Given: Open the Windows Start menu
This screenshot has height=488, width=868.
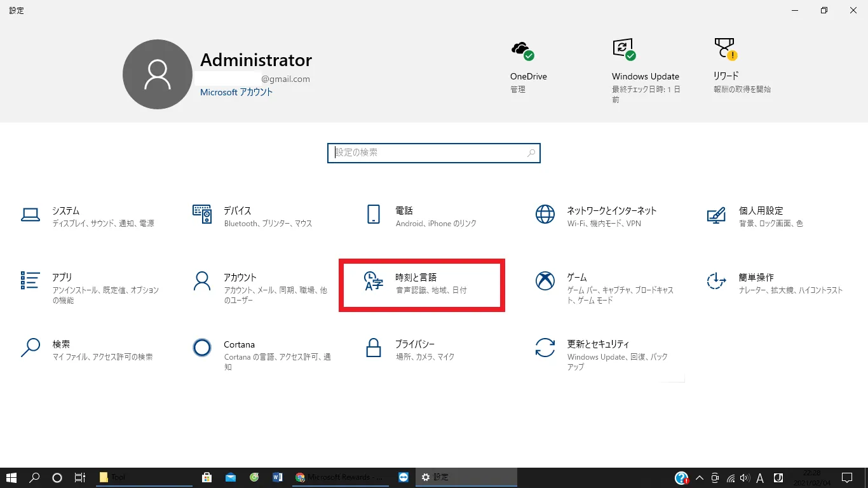Looking at the screenshot, I should click(11, 478).
